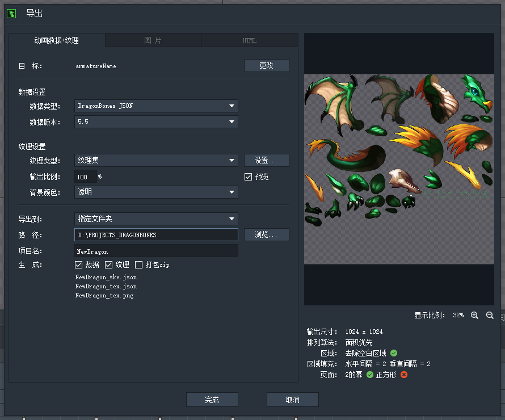The width and height of the screenshot is (505, 420).
Task: Click the 更改 button for target
Action: (x=267, y=66)
